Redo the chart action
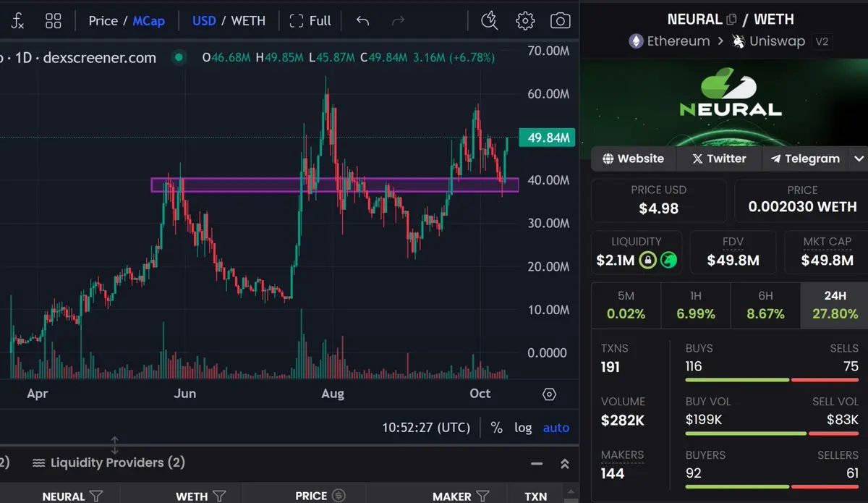 tap(398, 21)
